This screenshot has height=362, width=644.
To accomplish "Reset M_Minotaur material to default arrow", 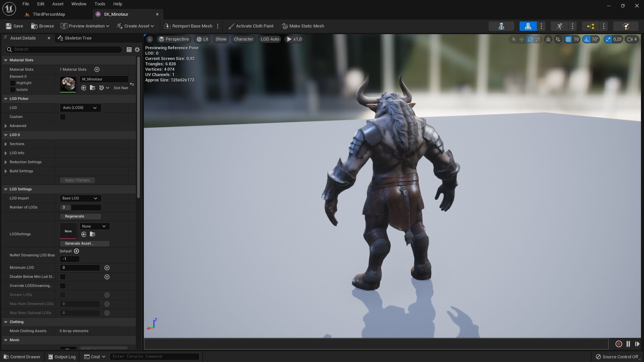I will (x=132, y=84).
